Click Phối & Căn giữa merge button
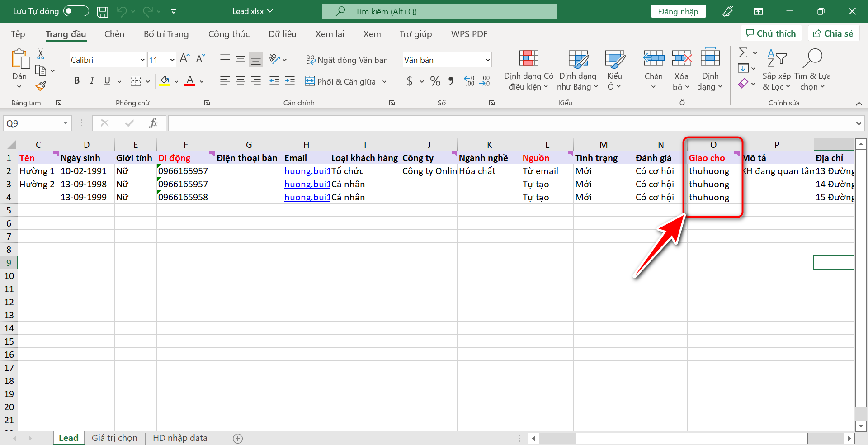This screenshot has width=868, height=445. 340,81
